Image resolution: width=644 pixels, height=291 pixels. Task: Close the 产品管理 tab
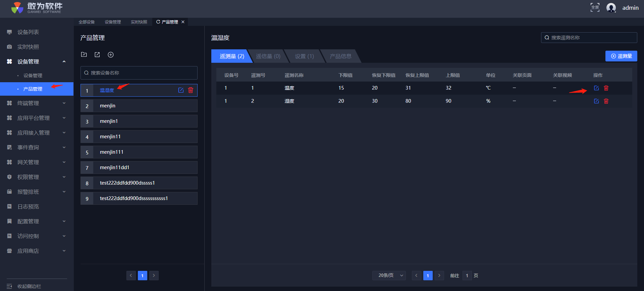tap(183, 22)
